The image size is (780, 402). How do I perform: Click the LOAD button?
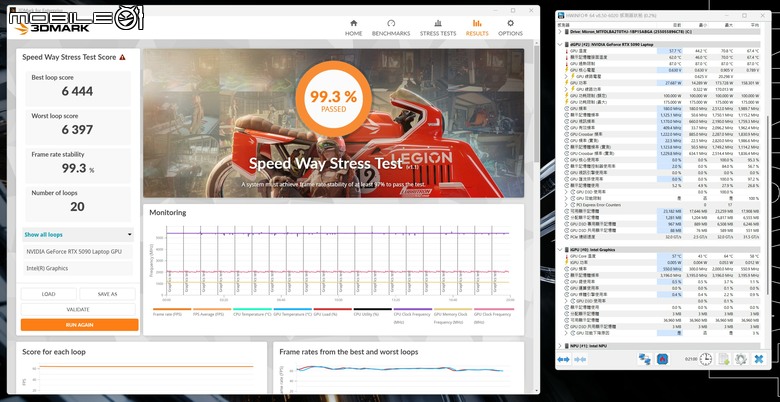pos(49,294)
